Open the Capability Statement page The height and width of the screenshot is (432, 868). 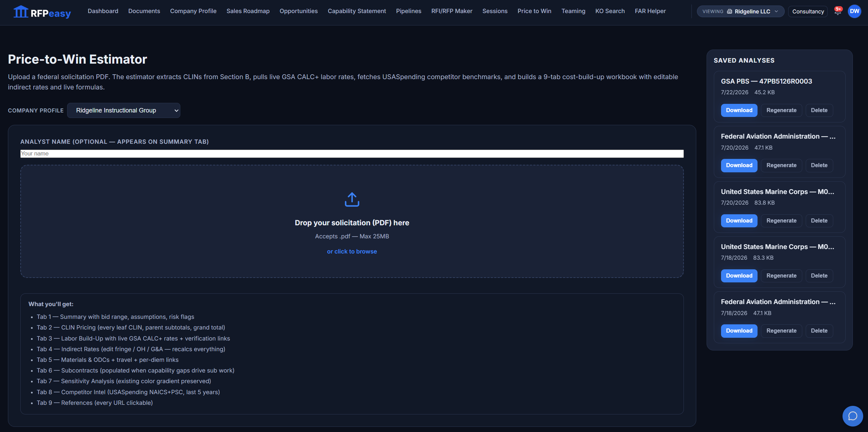(357, 11)
